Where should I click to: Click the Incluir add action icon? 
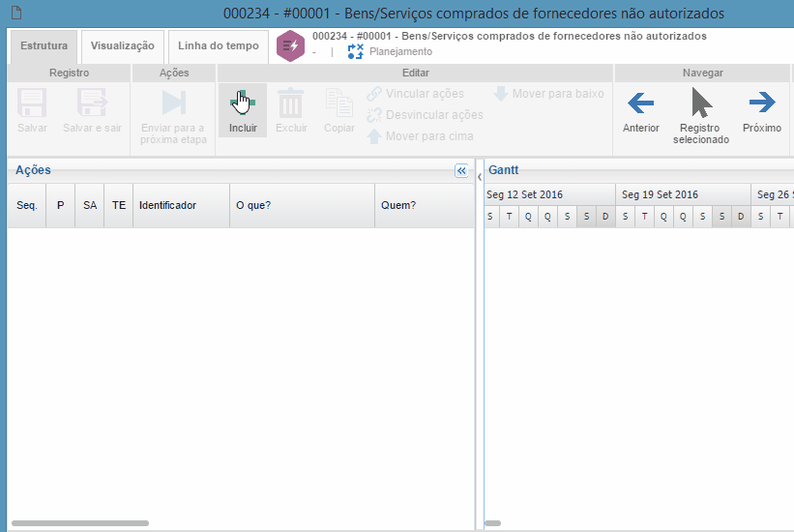pyautogui.click(x=243, y=104)
